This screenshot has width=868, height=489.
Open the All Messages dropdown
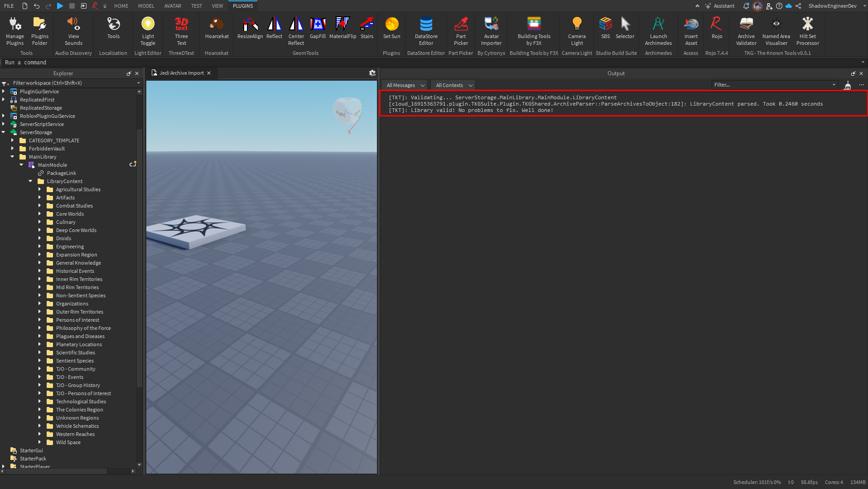point(405,85)
